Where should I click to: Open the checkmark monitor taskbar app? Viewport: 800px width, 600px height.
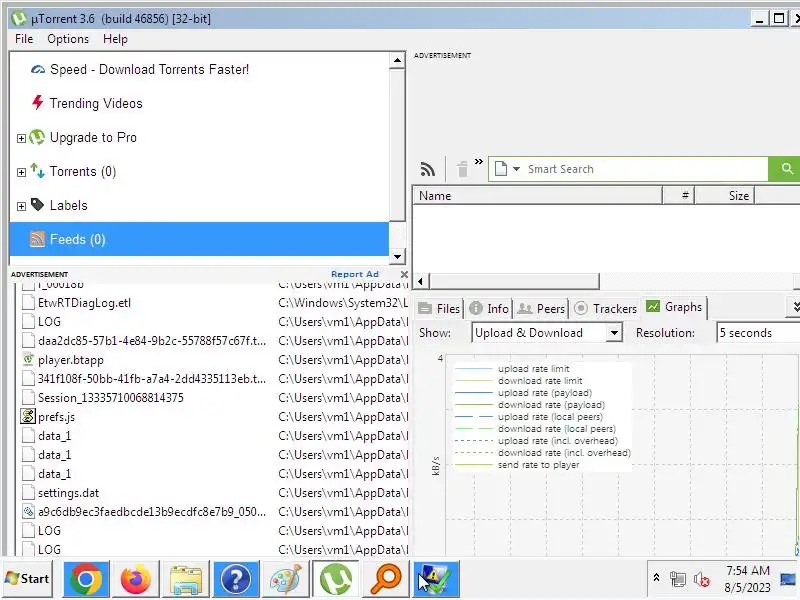point(436,579)
